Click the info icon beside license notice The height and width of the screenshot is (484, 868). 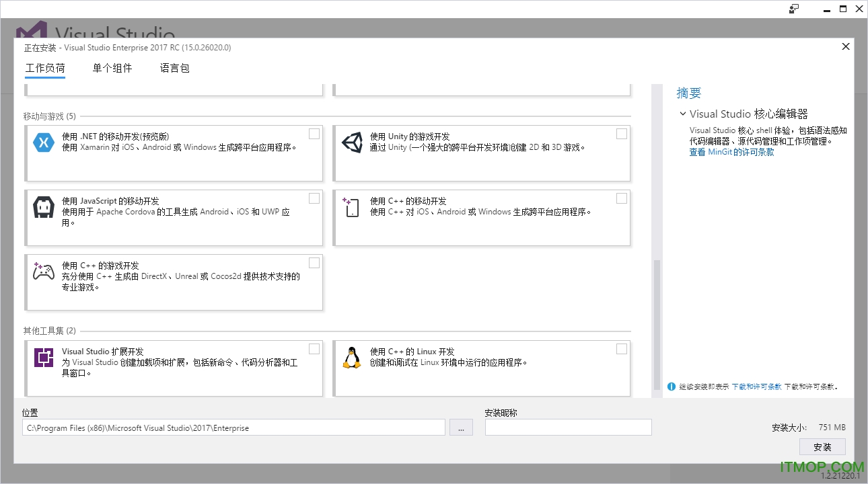pyautogui.click(x=671, y=387)
